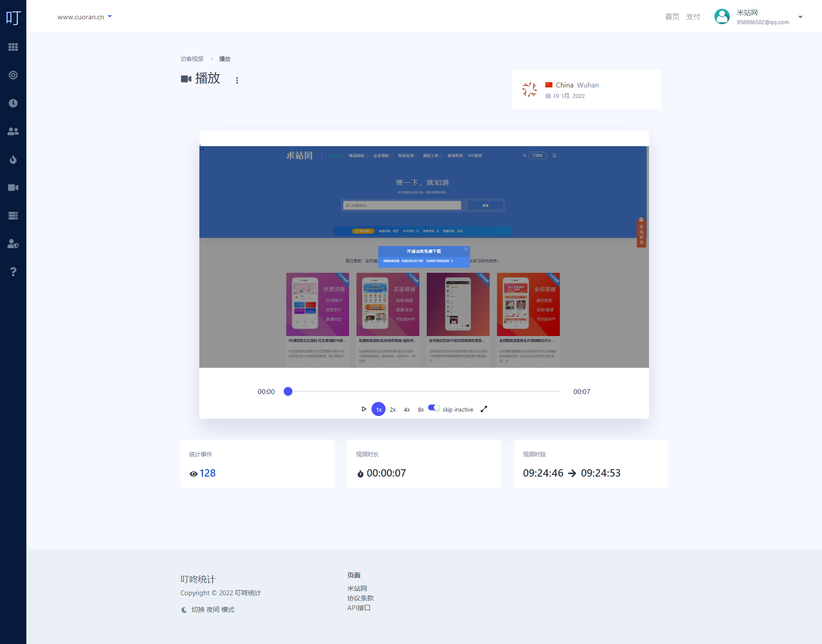Toggle the skip inactive switch
Screen dimensions: 822x644
click(434, 408)
